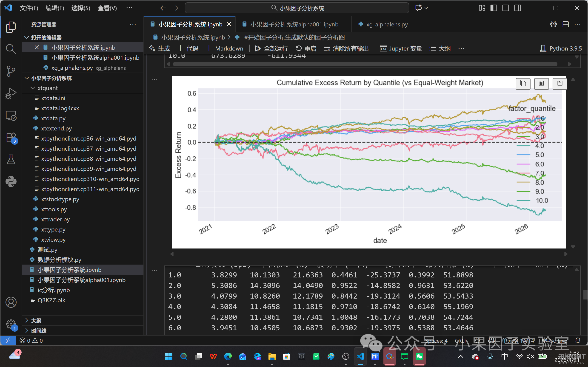Save the chart image output
Image resolution: width=588 pixels, height=367 pixels.
pos(559,84)
